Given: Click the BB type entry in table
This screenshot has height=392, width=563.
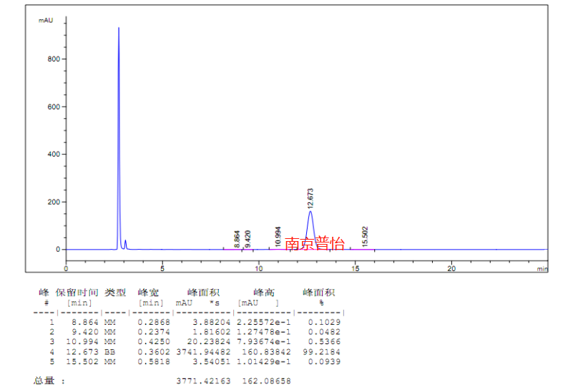Looking at the screenshot, I should [x=110, y=352].
